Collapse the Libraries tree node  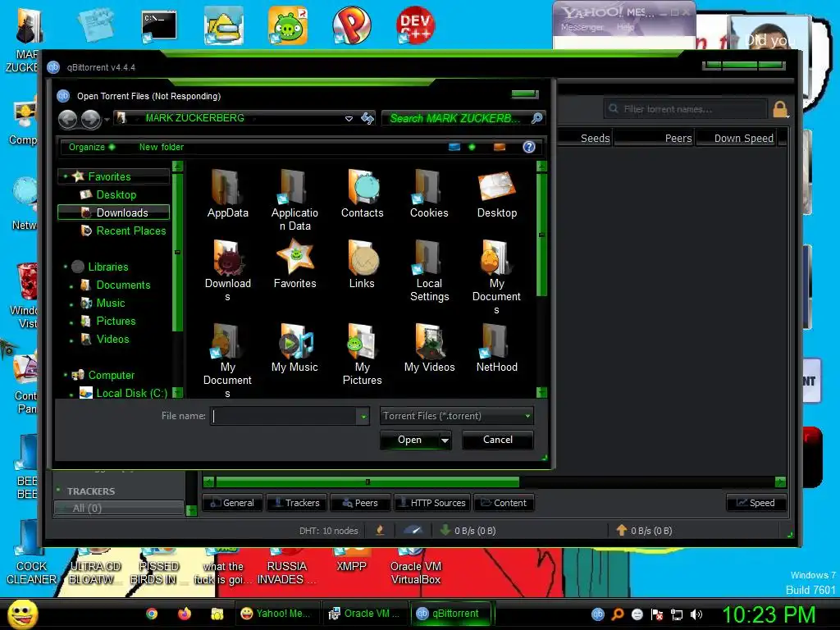point(66,267)
